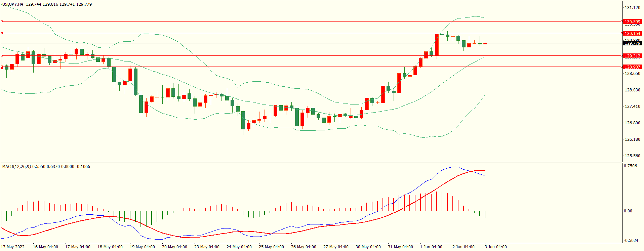Click the 129.312 level label
Viewport: 644px width, 251px height.
coord(632,56)
